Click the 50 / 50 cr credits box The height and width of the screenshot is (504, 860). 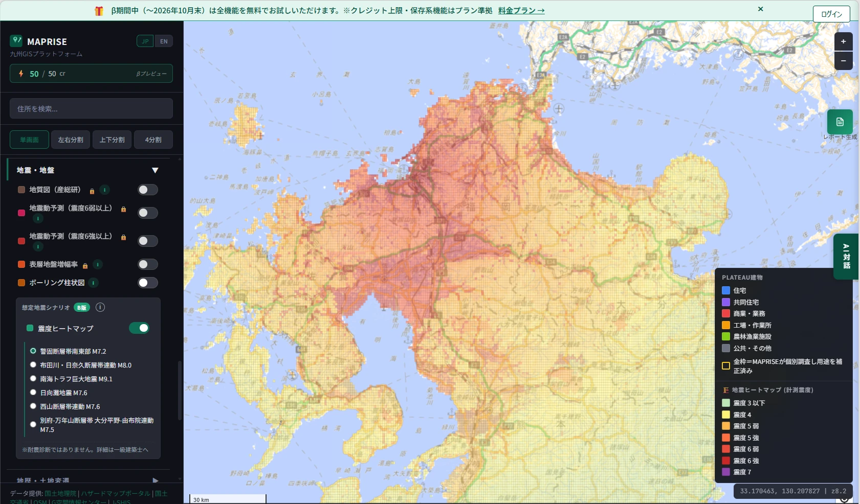[x=91, y=74]
